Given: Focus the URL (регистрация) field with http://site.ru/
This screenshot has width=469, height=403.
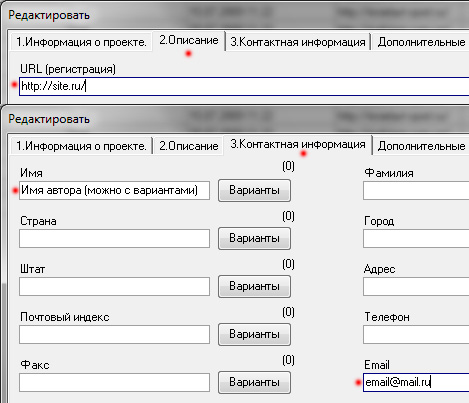Looking at the screenshot, I should (x=244, y=86).
